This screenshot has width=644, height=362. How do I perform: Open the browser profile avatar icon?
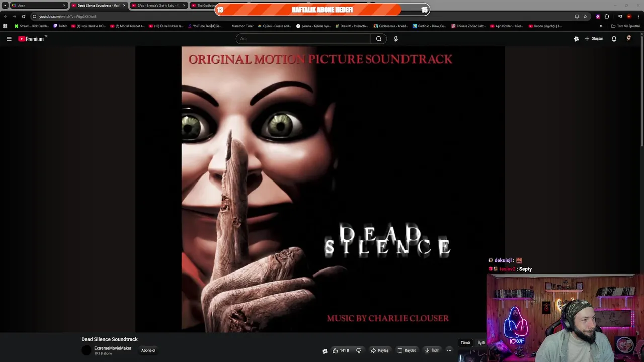click(629, 16)
